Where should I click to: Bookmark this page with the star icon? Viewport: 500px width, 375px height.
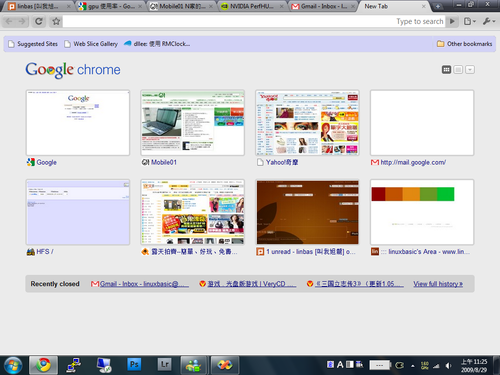(56, 22)
